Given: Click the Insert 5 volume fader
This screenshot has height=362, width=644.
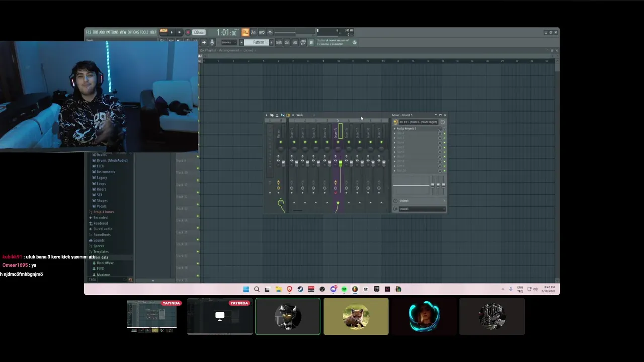Looking at the screenshot, I should pos(340,163).
